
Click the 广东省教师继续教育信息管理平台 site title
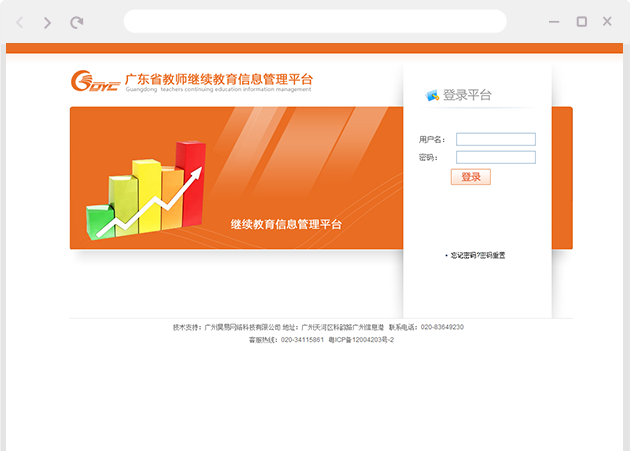click(x=219, y=78)
